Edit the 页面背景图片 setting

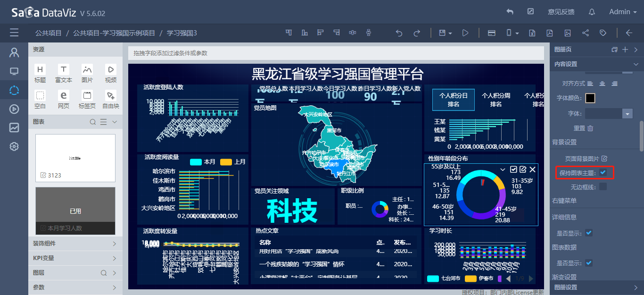coord(604,159)
